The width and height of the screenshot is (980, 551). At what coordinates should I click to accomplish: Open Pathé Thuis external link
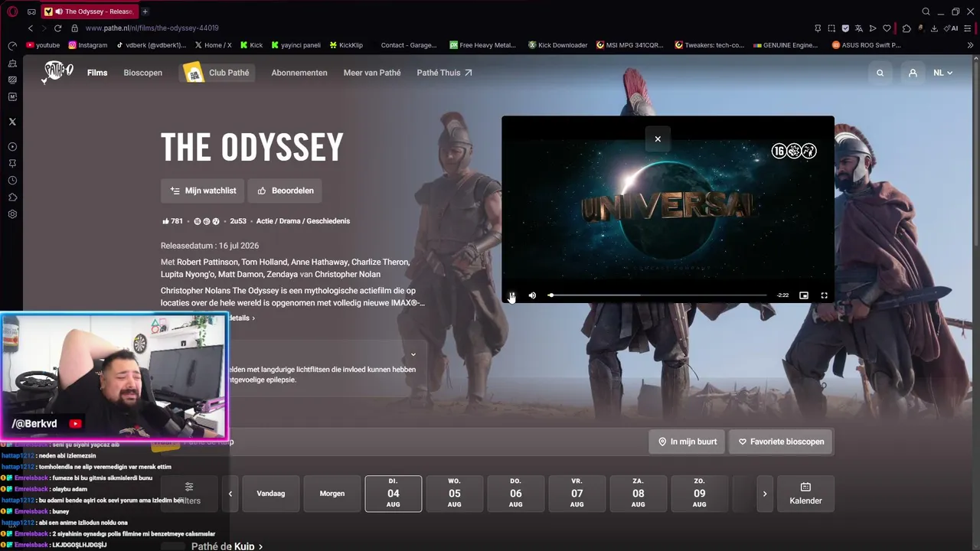(444, 73)
